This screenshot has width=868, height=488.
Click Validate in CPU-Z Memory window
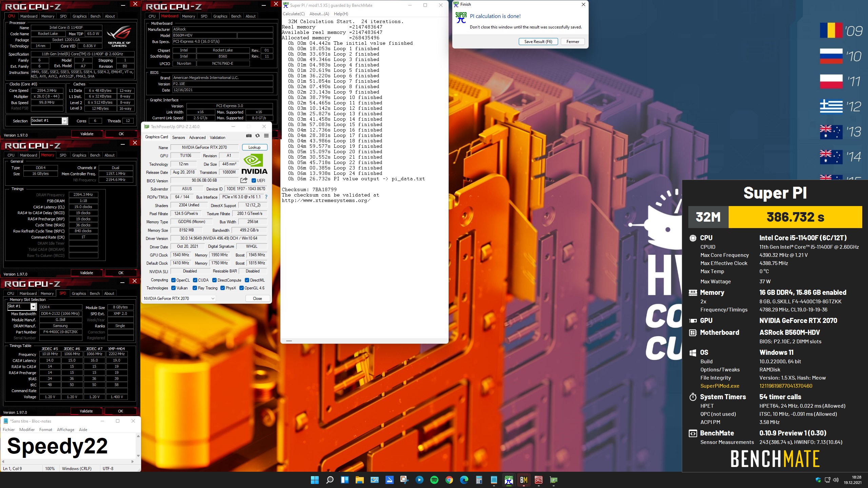tap(86, 273)
